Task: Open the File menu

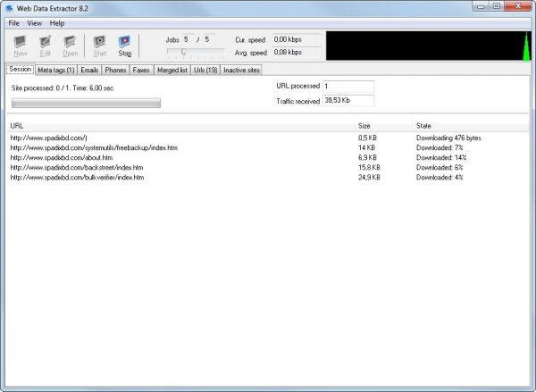Action: (x=13, y=23)
